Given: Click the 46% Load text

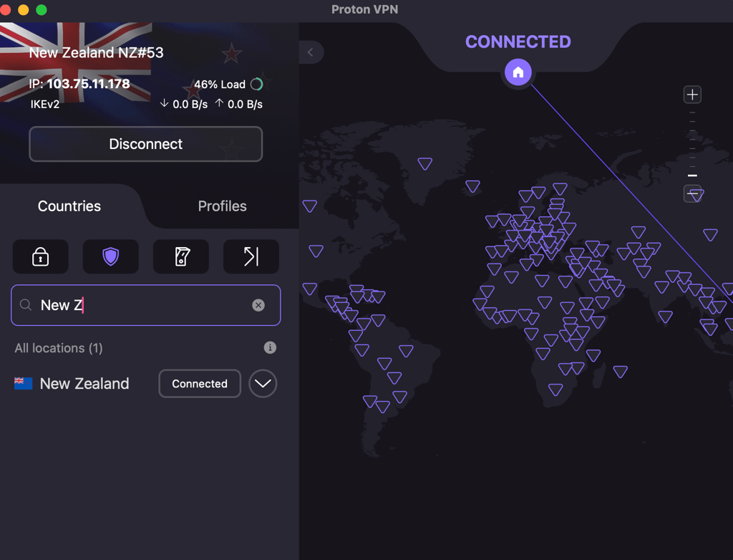Looking at the screenshot, I should point(220,85).
